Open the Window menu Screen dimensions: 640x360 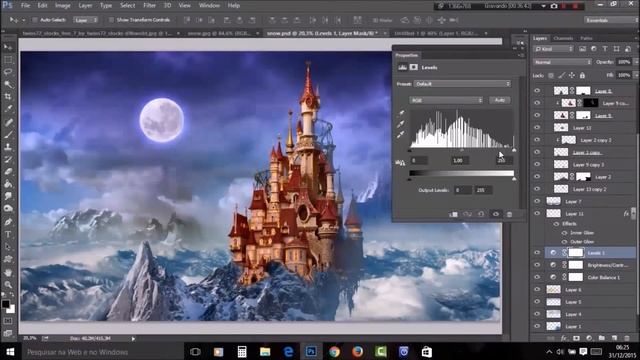tap(209, 5)
